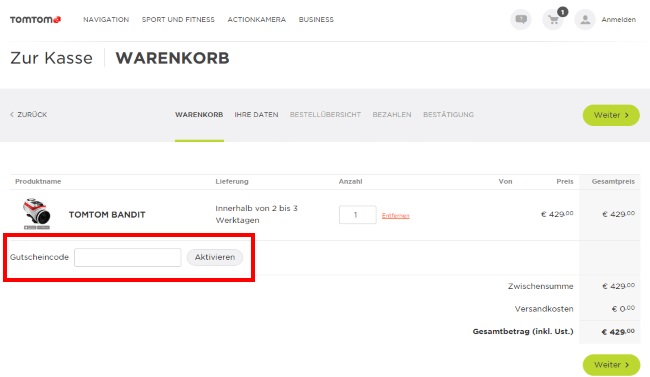The width and height of the screenshot is (650, 377).
Task: Open the Navigation menu
Action: click(x=106, y=19)
